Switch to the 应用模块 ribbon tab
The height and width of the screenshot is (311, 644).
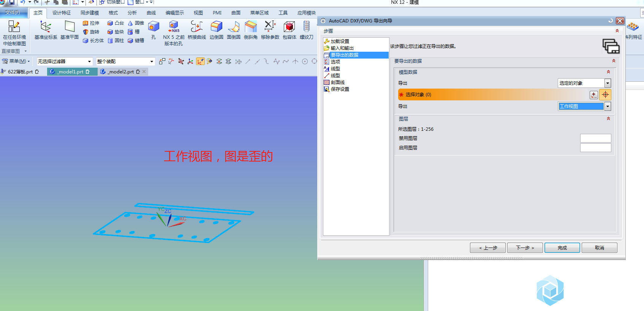point(307,13)
